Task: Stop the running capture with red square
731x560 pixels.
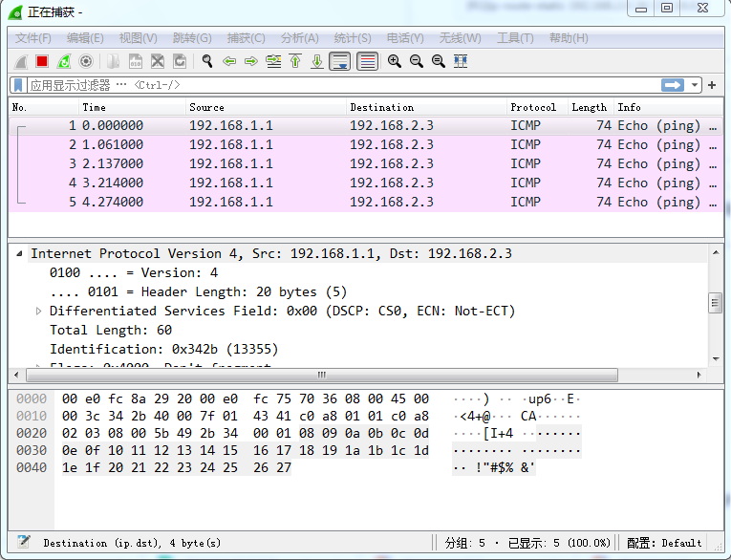Action: 42,61
